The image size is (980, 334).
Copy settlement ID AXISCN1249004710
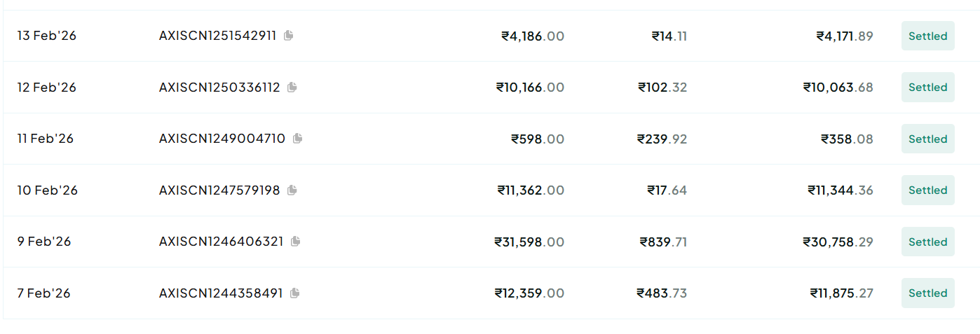297,139
